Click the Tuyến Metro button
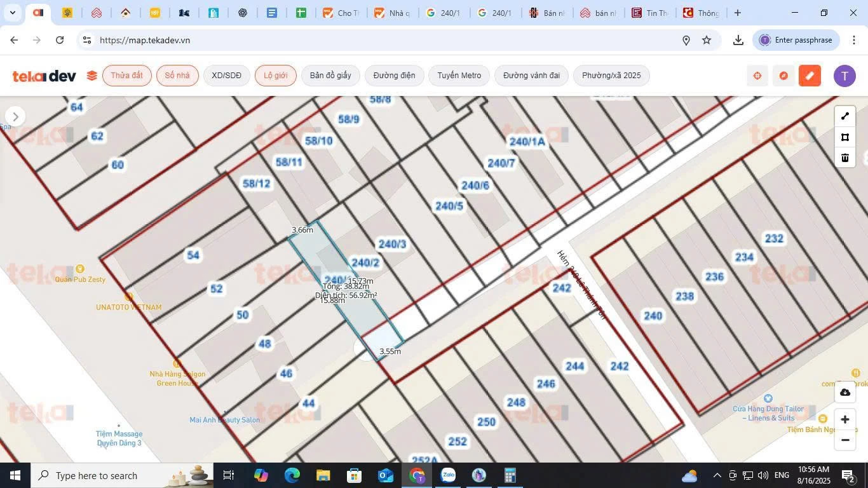This screenshot has height=488, width=868. point(458,75)
